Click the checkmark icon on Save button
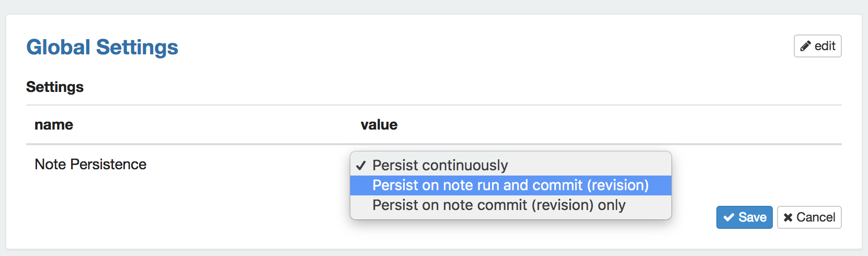 729,217
